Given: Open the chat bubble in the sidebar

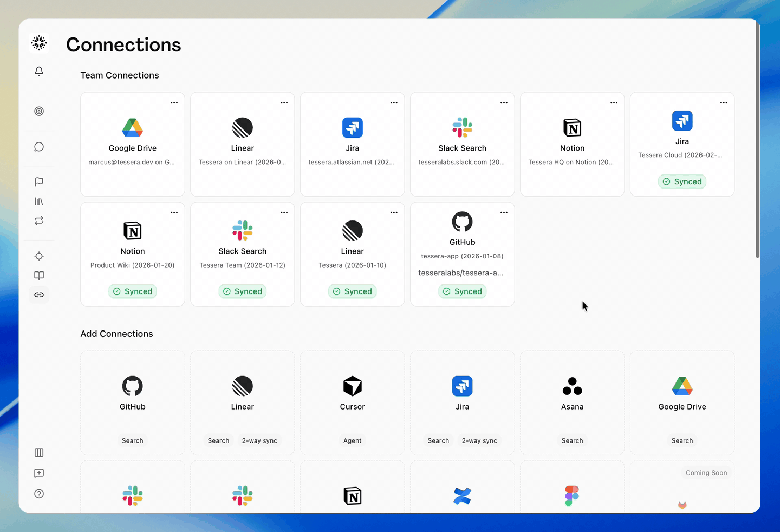Looking at the screenshot, I should pos(39,147).
